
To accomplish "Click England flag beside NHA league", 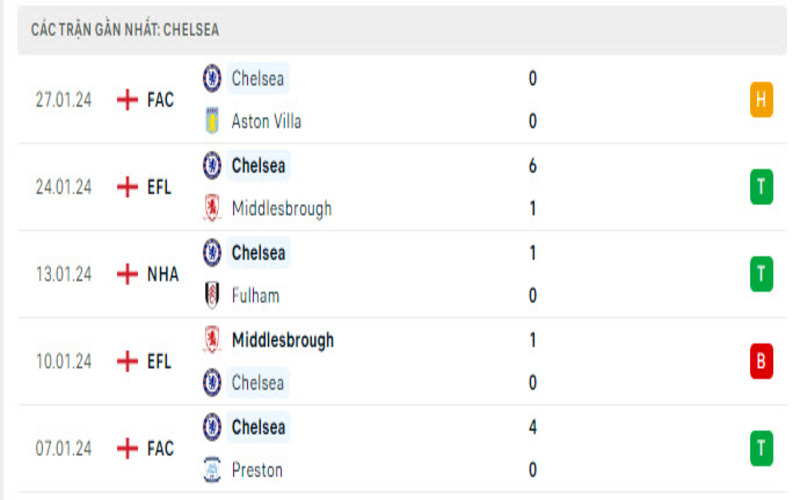I will tap(127, 274).
